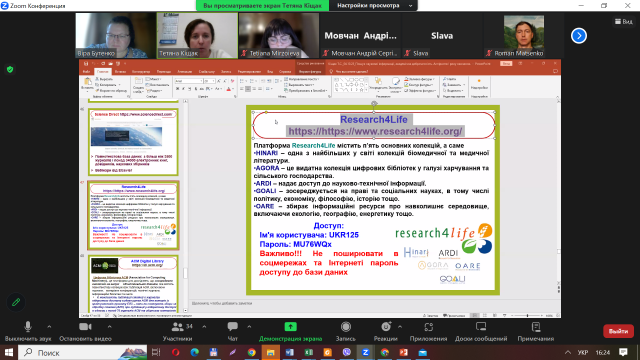Mute the microphone in Zoom toolbar
640x360 pixels.
coord(28,327)
